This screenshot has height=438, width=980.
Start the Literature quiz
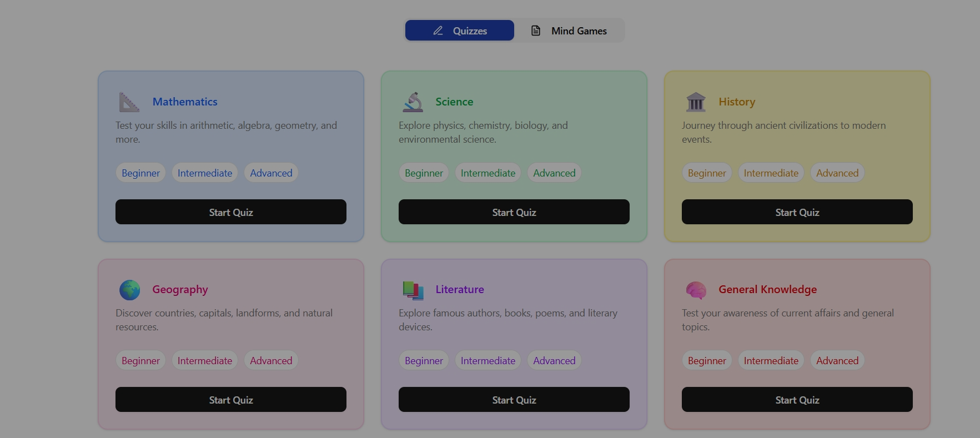point(514,400)
